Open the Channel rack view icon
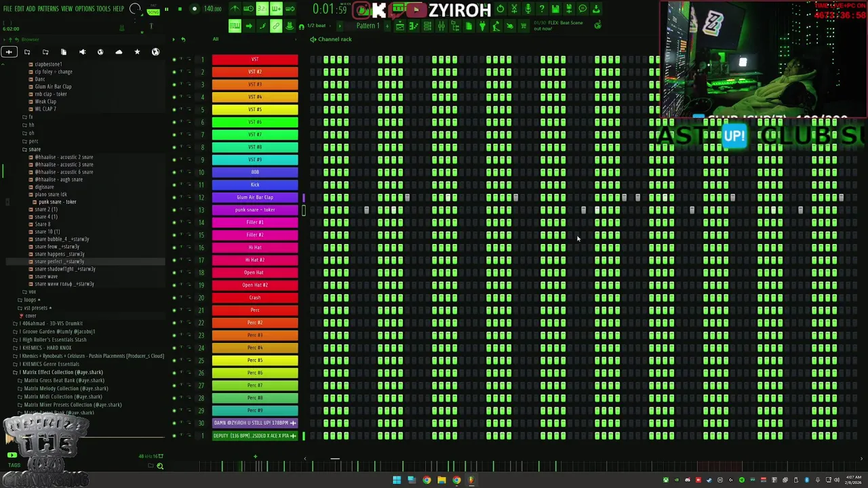Viewport: 868px width, 488px height. tap(427, 26)
